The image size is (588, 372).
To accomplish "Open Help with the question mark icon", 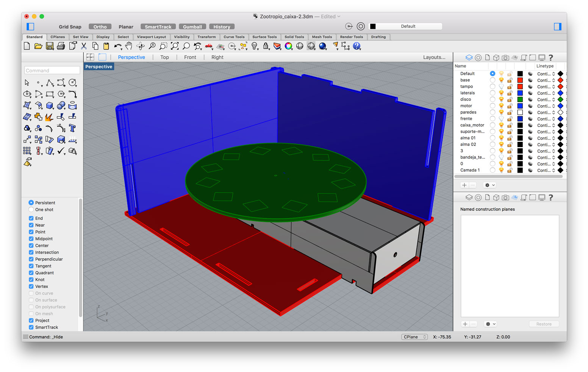I will tap(357, 46).
